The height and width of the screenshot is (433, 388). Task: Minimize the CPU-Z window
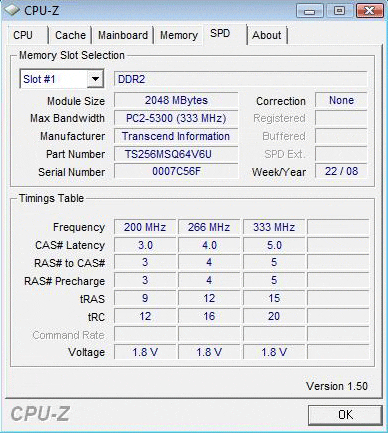[309, 11]
